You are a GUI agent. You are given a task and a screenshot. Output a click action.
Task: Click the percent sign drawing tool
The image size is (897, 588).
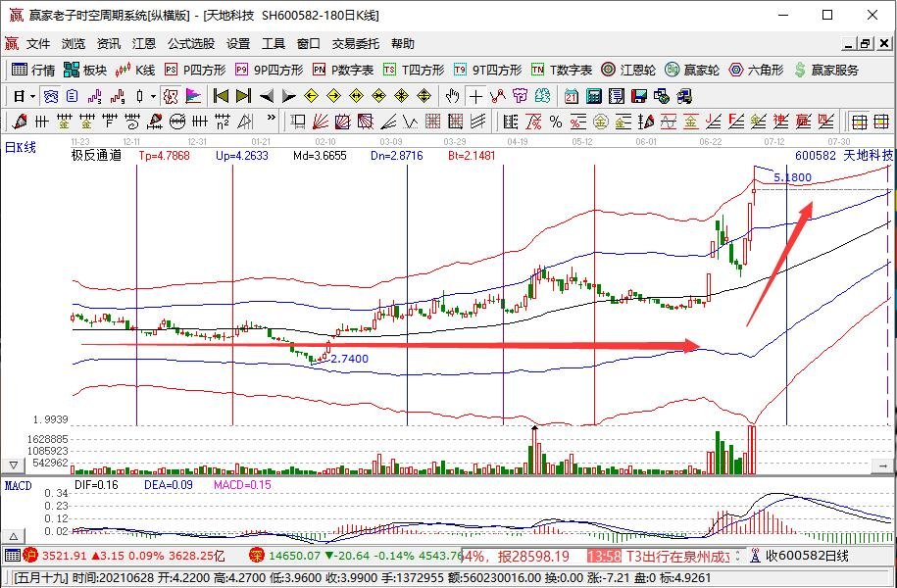[x=556, y=122]
